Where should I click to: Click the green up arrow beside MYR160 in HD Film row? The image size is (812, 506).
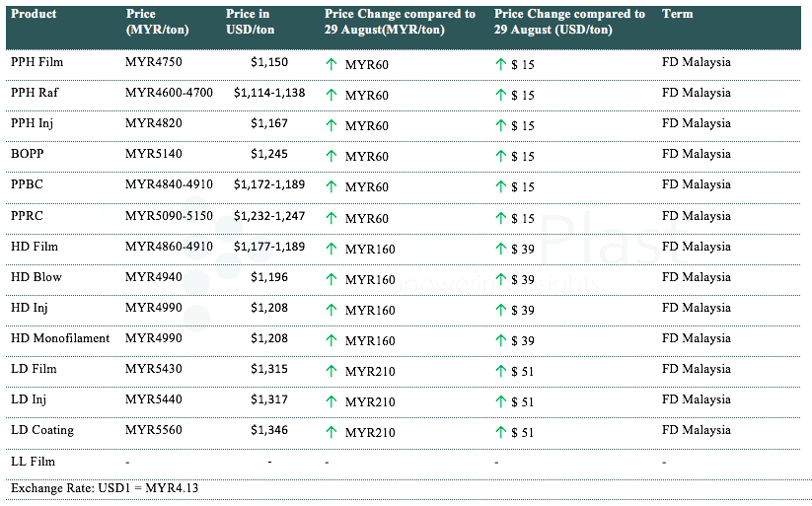point(332,250)
